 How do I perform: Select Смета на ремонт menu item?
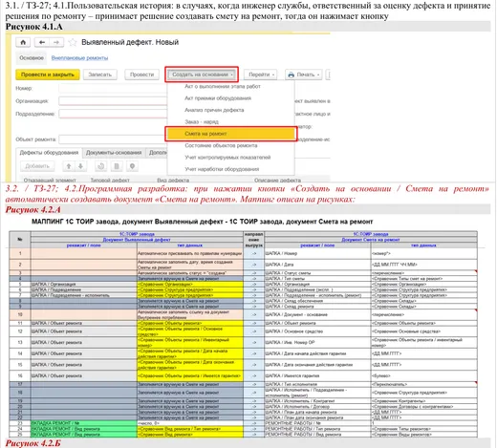tap(231, 134)
